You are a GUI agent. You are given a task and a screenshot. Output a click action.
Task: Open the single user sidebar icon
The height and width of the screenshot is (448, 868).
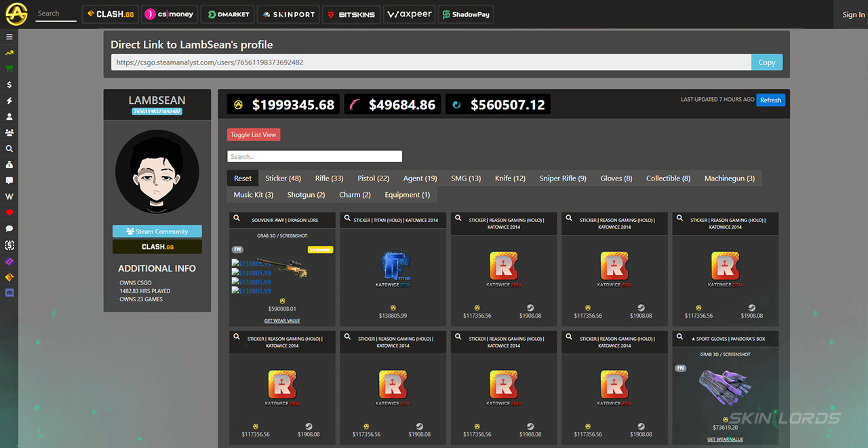coord(9,117)
